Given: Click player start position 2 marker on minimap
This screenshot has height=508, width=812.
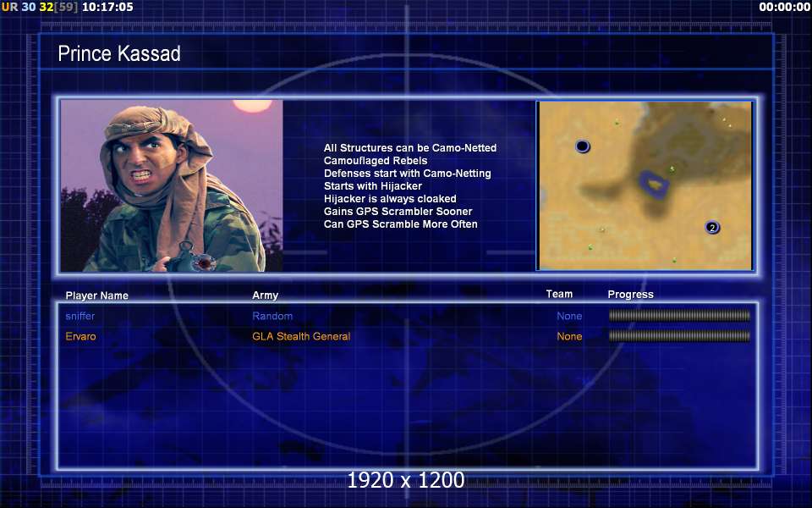Looking at the screenshot, I should tap(712, 227).
